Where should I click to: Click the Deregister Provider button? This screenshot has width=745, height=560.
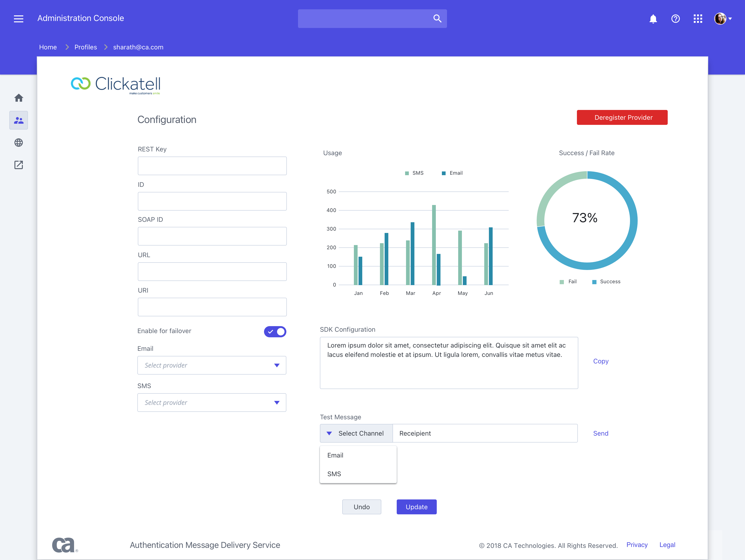(x=622, y=118)
